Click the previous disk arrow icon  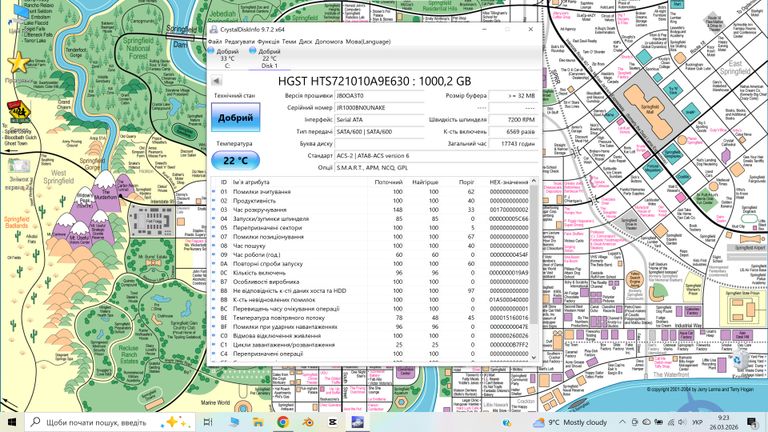217,82
